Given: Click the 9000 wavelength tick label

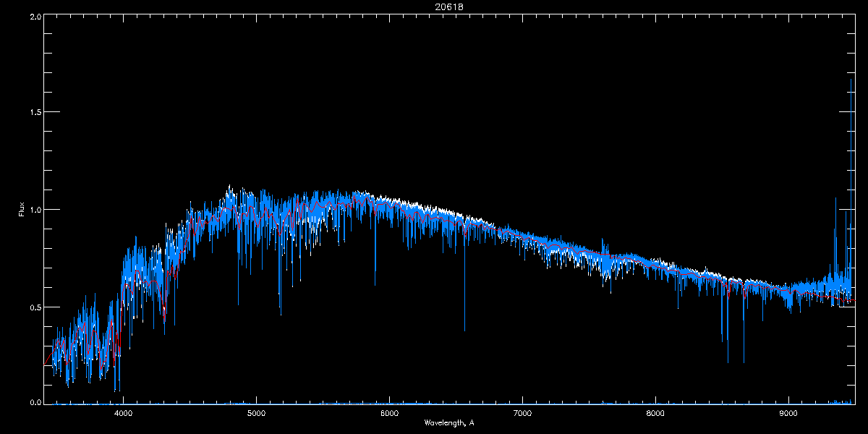Looking at the screenshot, I should tap(788, 414).
